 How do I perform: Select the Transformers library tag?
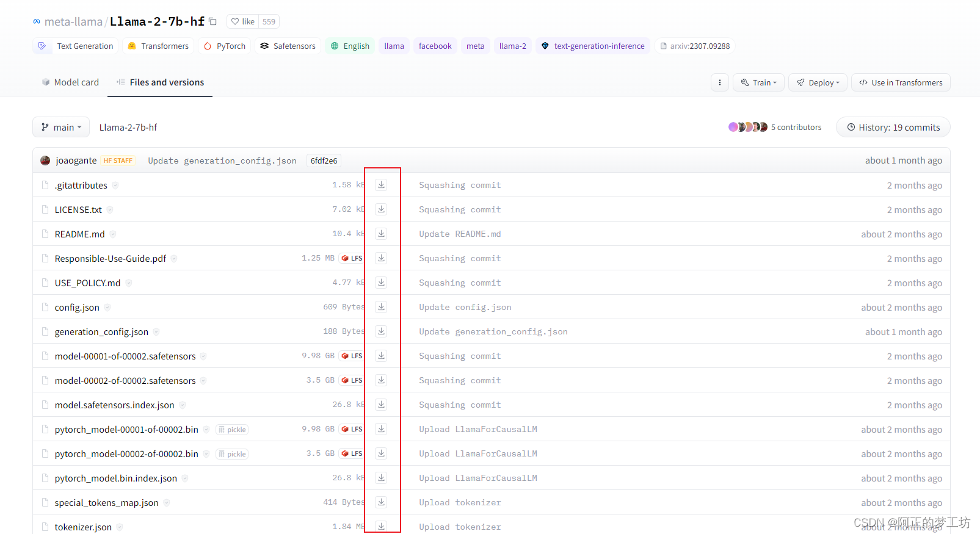tap(158, 46)
